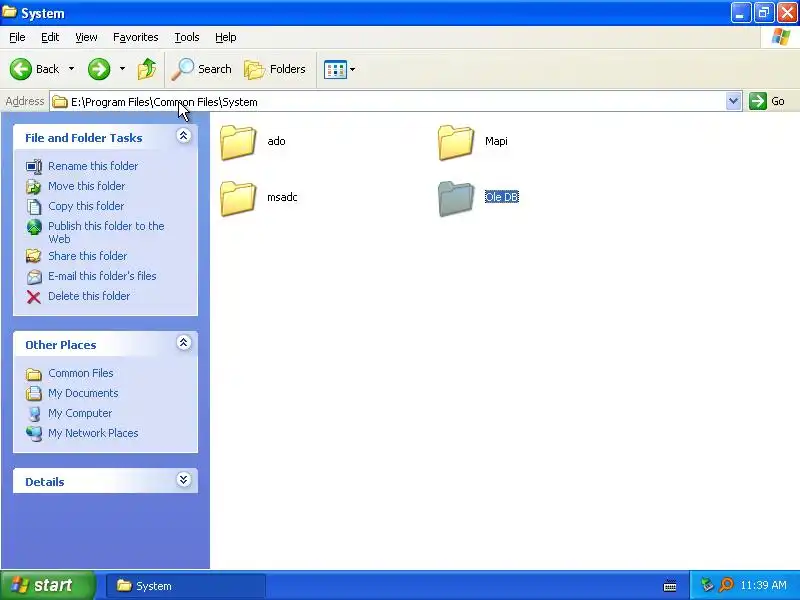Open the Search magnifier tool
Screen dimensions: 800x600
202,69
